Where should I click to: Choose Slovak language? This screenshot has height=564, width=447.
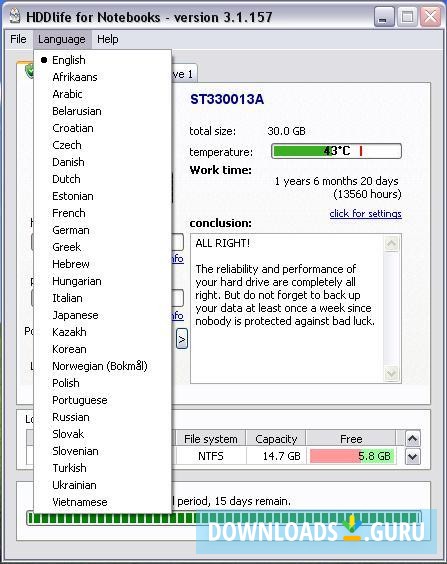pyautogui.click(x=102, y=434)
